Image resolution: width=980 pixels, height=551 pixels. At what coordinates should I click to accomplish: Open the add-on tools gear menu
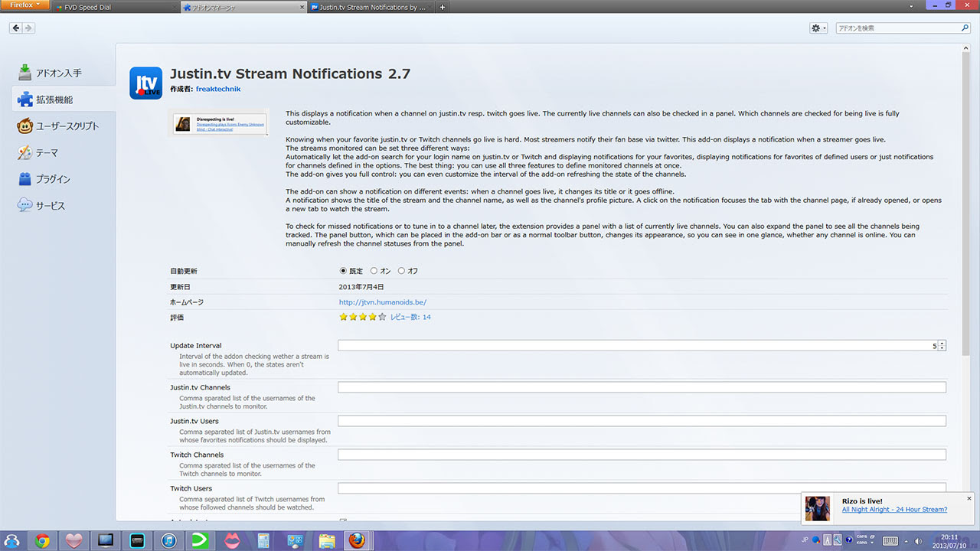click(818, 28)
